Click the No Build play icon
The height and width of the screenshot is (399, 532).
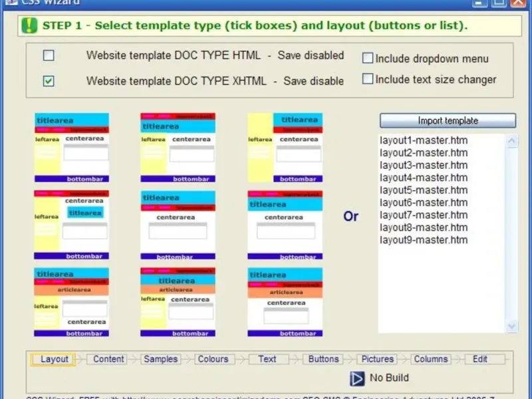(357, 378)
